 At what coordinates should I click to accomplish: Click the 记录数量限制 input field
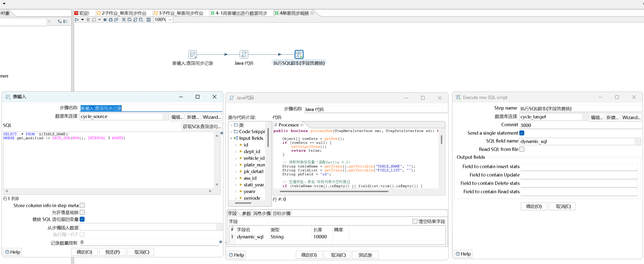coord(149,242)
